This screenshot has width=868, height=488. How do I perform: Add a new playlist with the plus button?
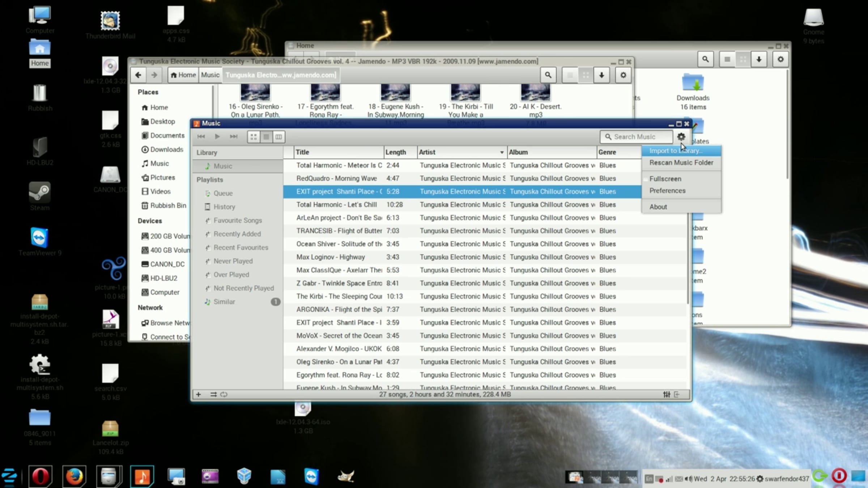coord(199,394)
